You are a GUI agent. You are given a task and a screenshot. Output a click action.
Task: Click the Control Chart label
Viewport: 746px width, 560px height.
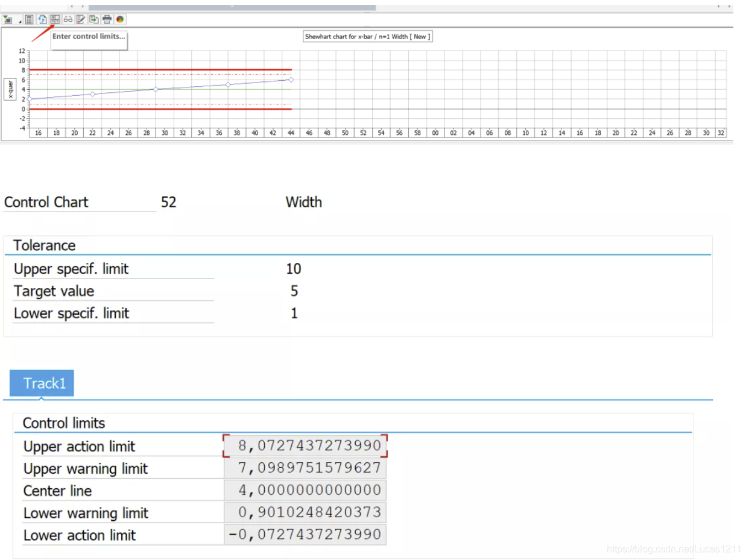coord(46,202)
